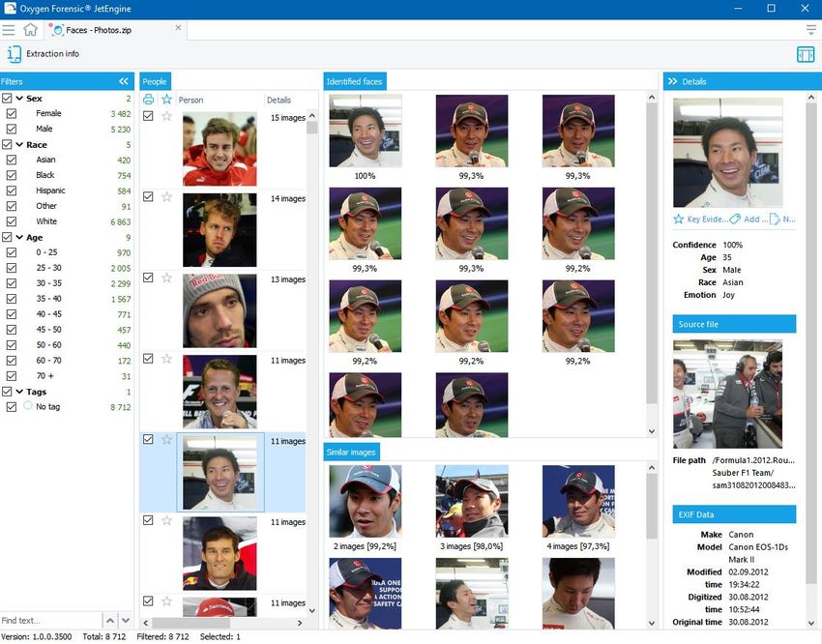Click the Add... tag link in Details

click(755, 220)
